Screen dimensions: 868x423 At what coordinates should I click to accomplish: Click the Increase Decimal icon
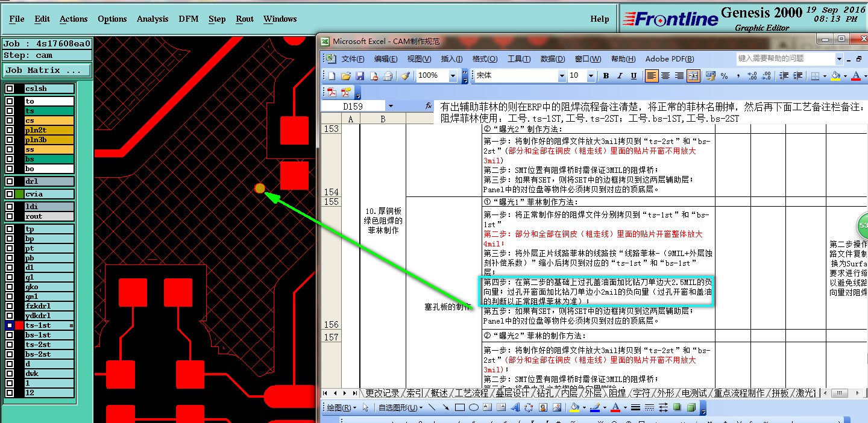[x=752, y=76]
